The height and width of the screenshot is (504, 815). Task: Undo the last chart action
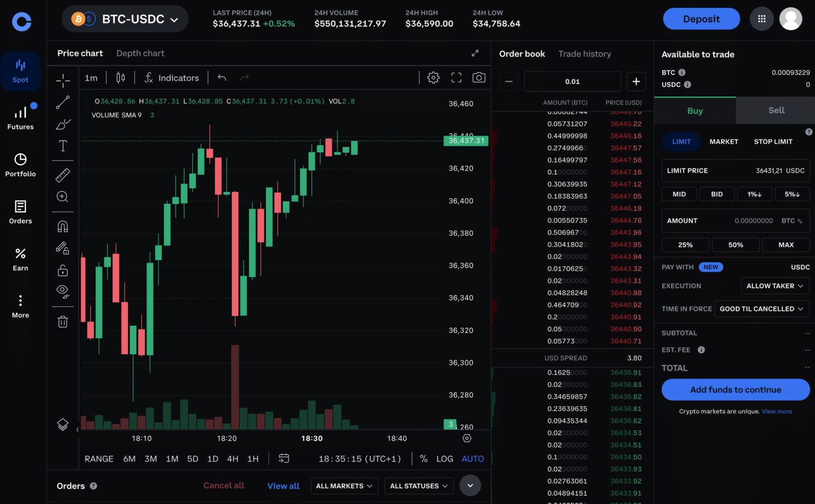coord(222,77)
